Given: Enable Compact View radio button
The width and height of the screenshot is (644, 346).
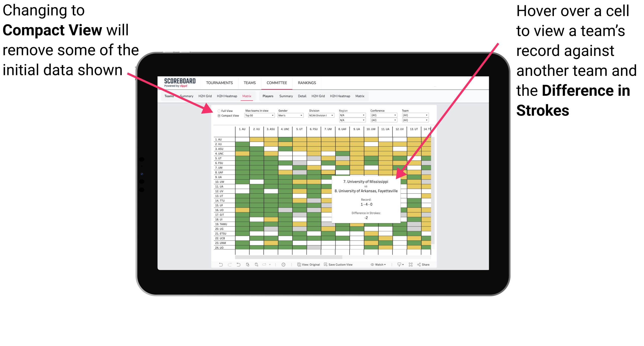Looking at the screenshot, I should coord(218,116).
